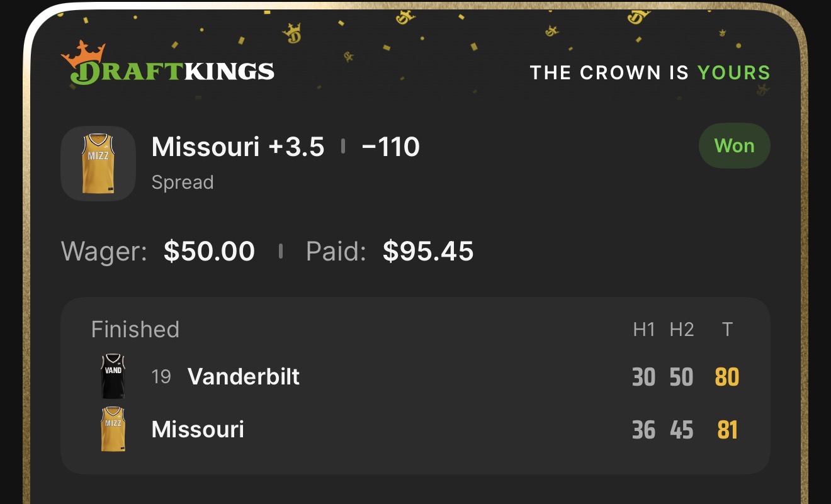Click the H1 column header
831x504 pixels.
coord(644,330)
